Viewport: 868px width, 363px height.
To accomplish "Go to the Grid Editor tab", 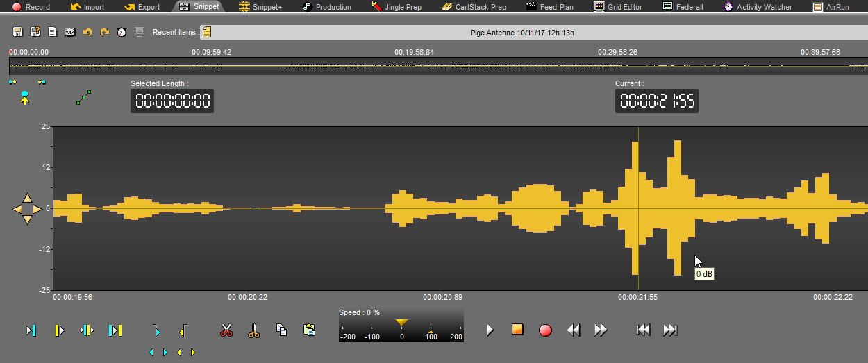I will click(x=618, y=7).
